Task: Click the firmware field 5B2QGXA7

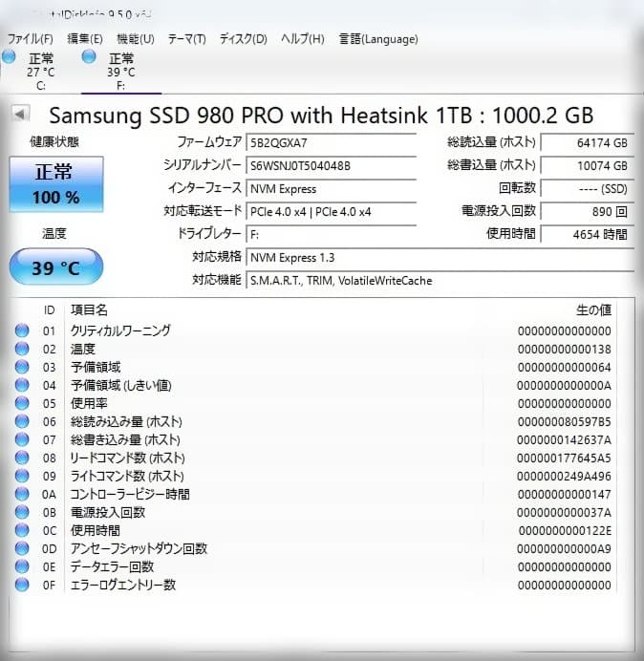Action: [x=331, y=143]
